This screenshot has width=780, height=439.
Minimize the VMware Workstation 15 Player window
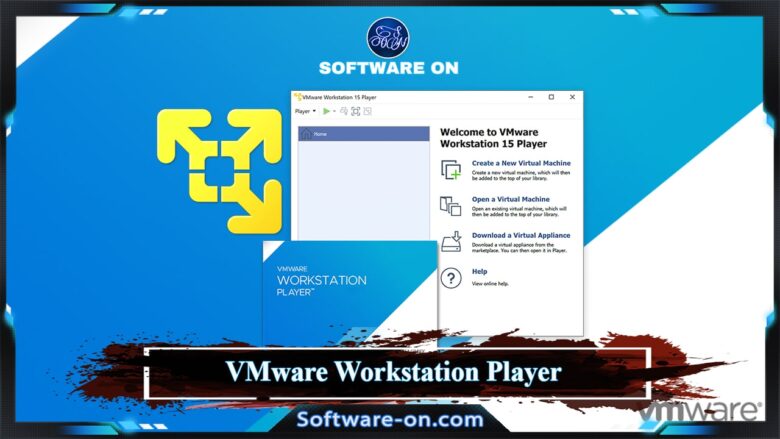(x=531, y=97)
